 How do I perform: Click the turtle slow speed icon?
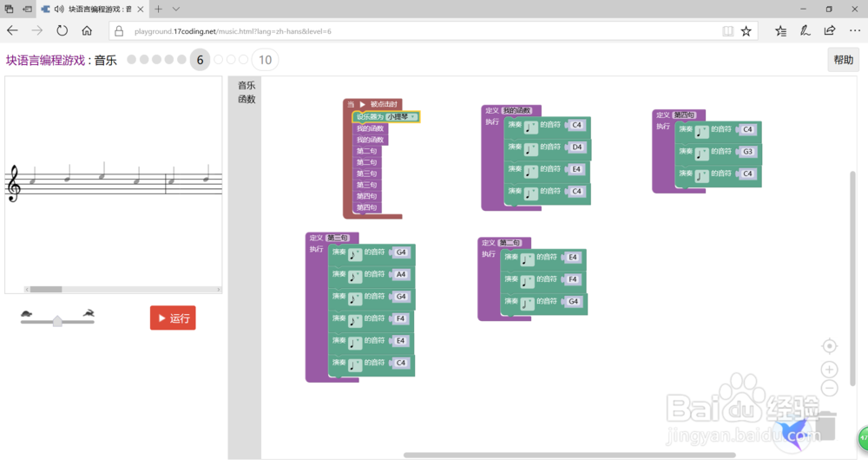(27, 314)
